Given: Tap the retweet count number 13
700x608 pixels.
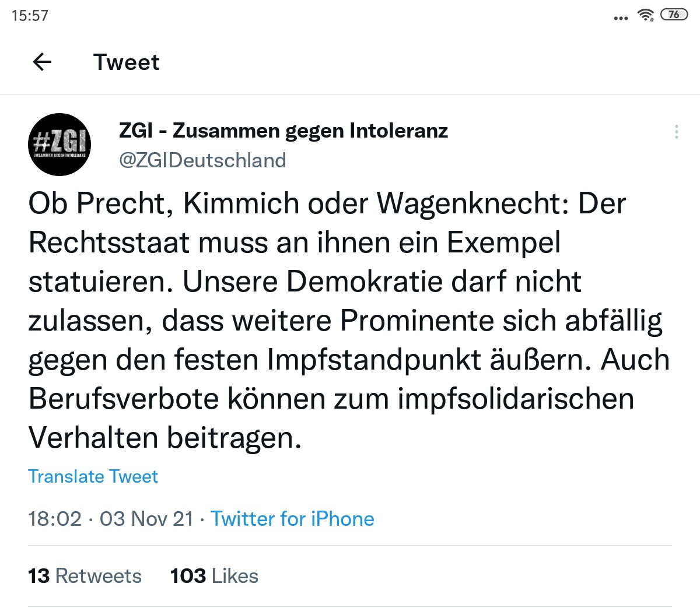Looking at the screenshot, I should (38, 576).
